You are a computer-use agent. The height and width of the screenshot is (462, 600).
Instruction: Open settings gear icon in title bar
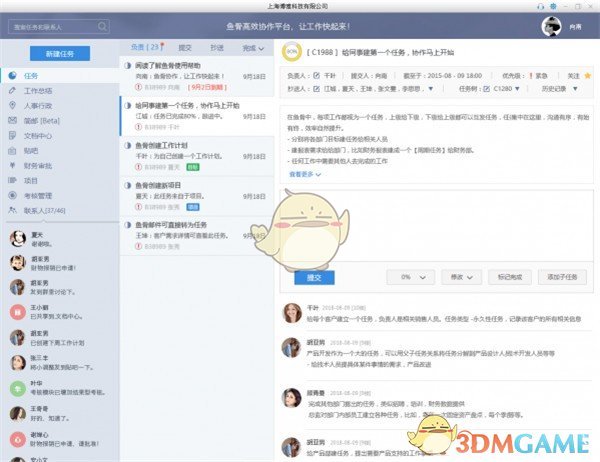point(553,7)
